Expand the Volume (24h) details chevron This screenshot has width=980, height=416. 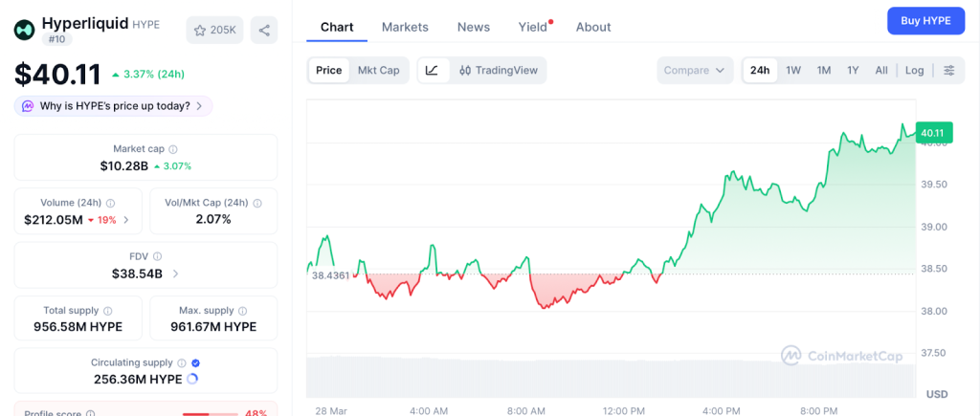126,220
